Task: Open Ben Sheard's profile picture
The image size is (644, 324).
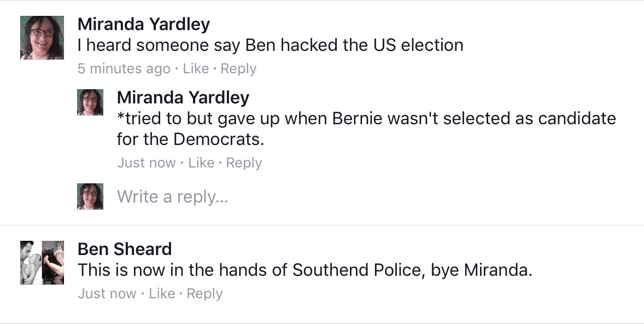Action: (42, 263)
